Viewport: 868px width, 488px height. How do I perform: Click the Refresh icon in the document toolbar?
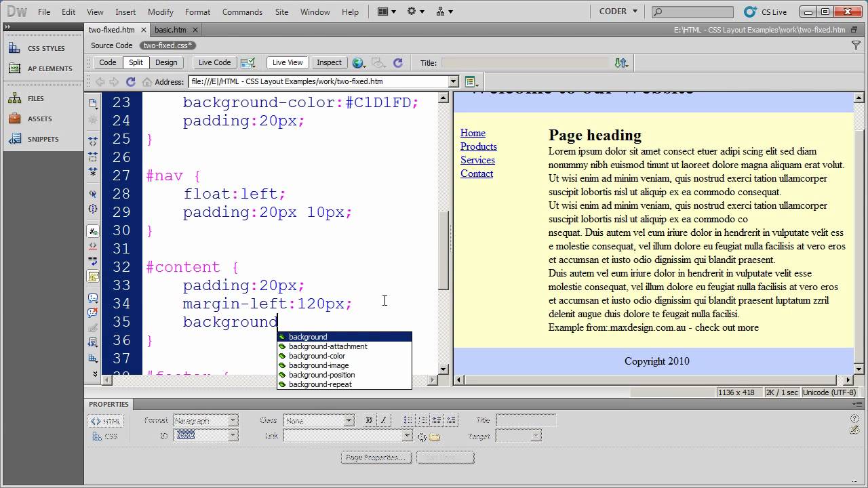coord(398,62)
